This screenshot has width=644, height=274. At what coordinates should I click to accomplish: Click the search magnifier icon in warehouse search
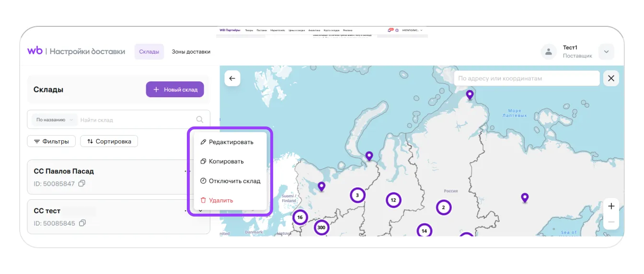[x=200, y=120]
